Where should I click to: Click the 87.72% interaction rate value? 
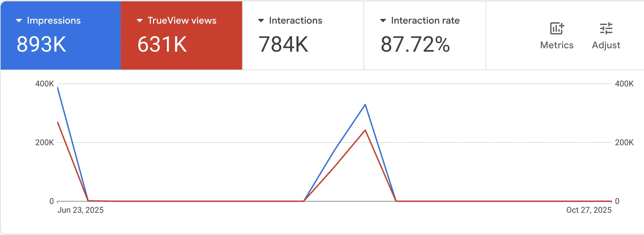(x=415, y=44)
